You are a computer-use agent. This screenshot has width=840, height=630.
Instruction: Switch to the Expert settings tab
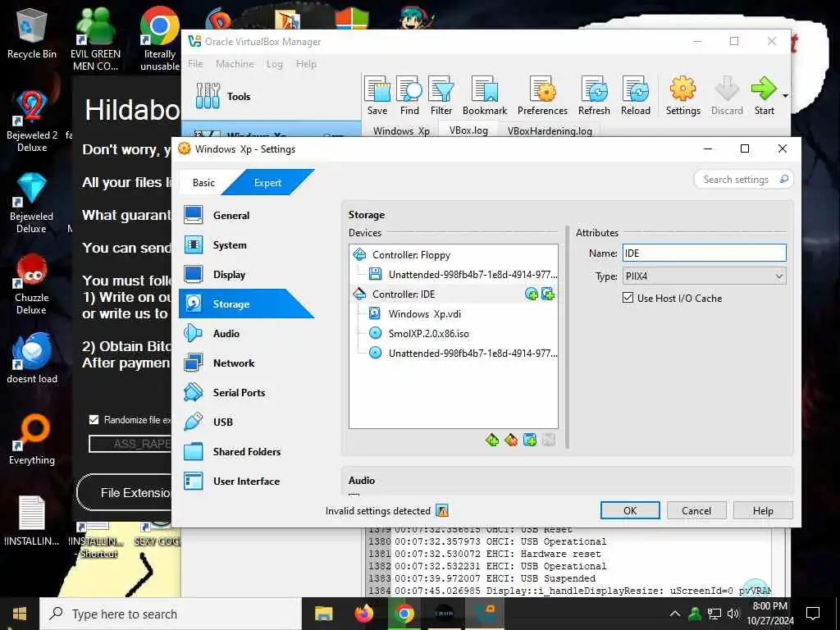268,183
